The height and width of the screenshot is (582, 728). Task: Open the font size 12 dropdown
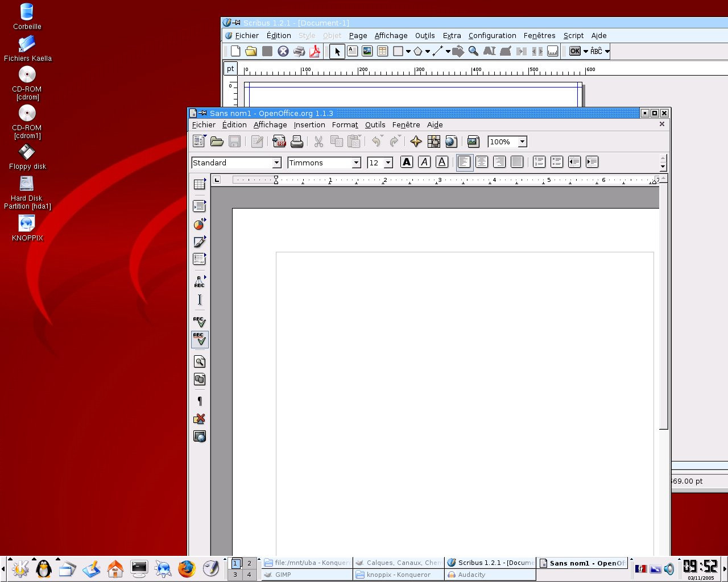click(388, 163)
